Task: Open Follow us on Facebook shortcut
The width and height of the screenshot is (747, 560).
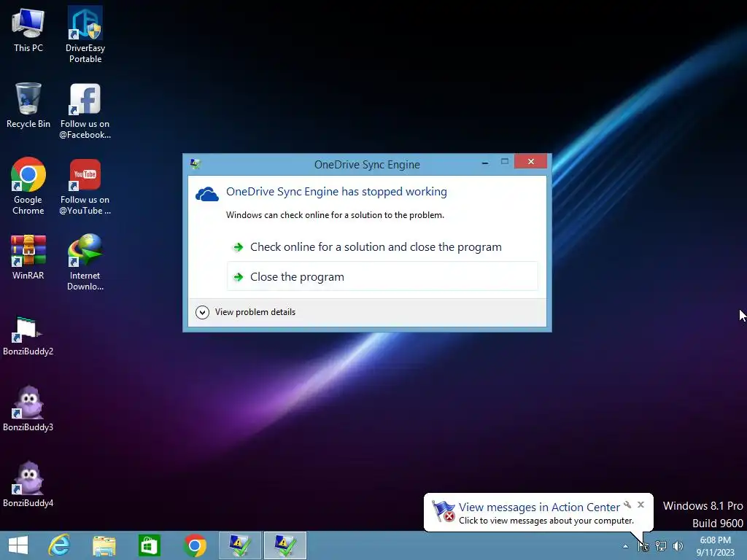Action: pos(85,111)
